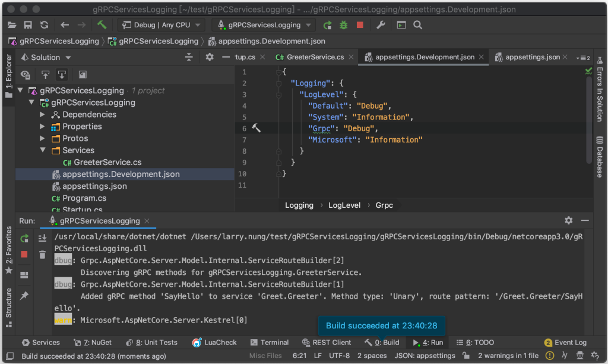
Task: Open the Event Log
Action: (x=565, y=343)
